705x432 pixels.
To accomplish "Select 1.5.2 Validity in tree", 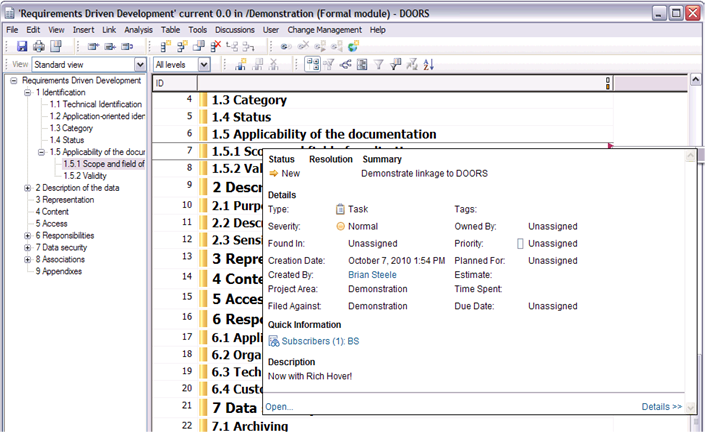I will (x=85, y=176).
